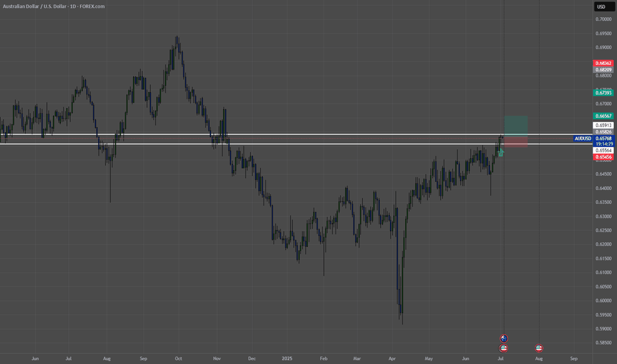Select the red 0.65456 stop price label
The image size is (617, 364).
[x=603, y=157]
